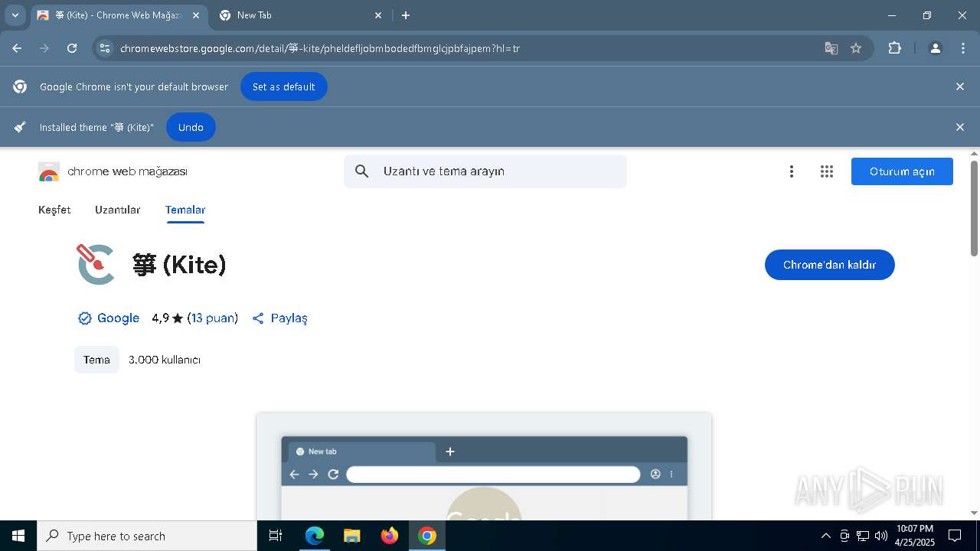
Task: Open the web store more options menu
Action: [792, 171]
